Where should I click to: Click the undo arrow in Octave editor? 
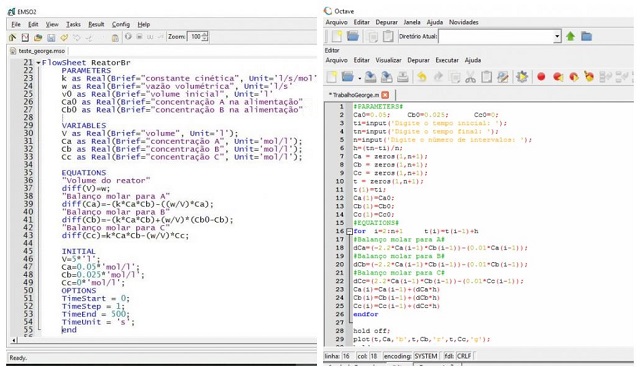tap(422, 76)
